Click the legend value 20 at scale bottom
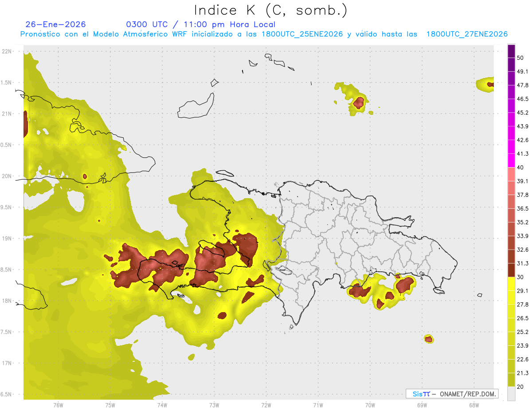 (520, 387)
